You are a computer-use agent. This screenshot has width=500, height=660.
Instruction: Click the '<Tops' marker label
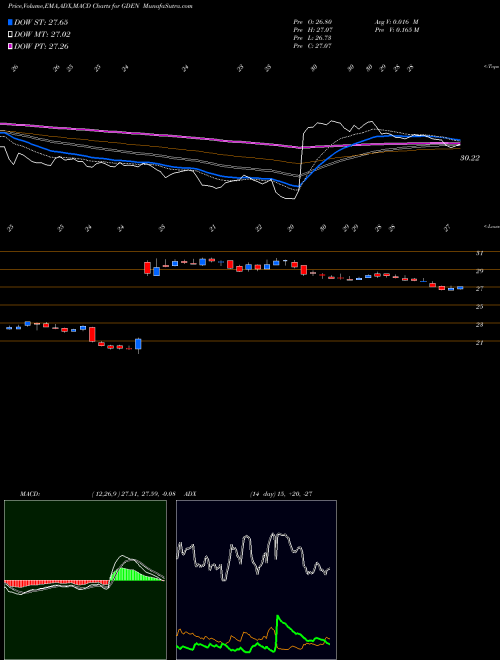[x=491, y=67]
